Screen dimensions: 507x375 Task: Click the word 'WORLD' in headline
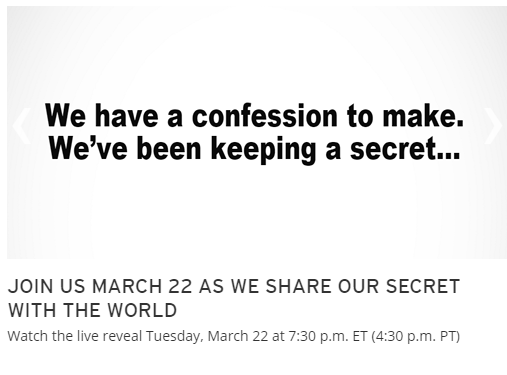coord(142,310)
